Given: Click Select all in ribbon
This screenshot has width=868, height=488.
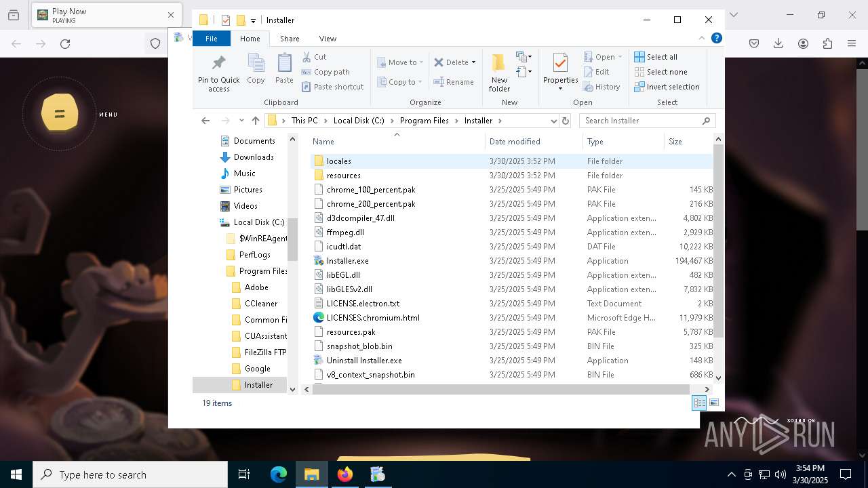Looking at the screenshot, I should pyautogui.click(x=656, y=57).
